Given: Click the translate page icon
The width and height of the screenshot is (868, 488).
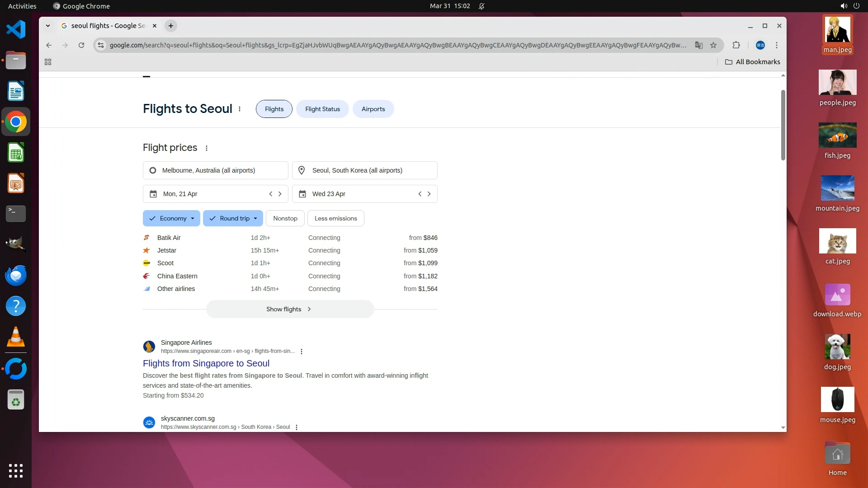Looking at the screenshot, I should point(699,45).
